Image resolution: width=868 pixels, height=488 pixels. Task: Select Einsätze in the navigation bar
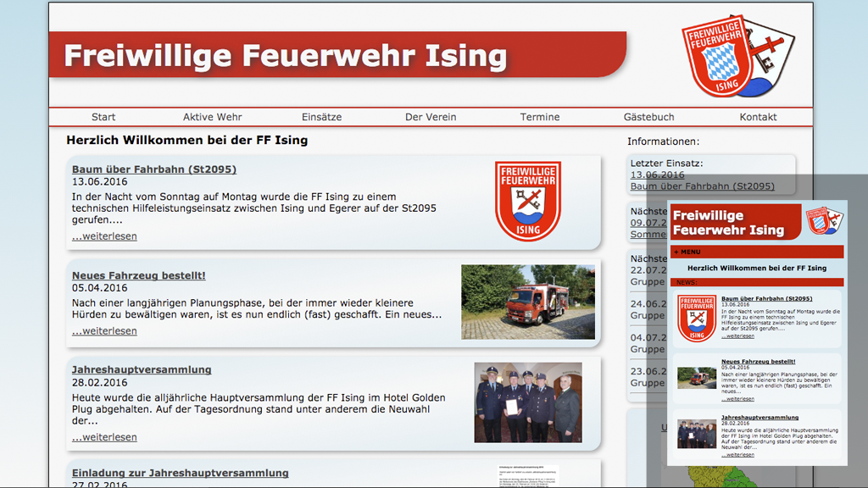coord(321,117)
